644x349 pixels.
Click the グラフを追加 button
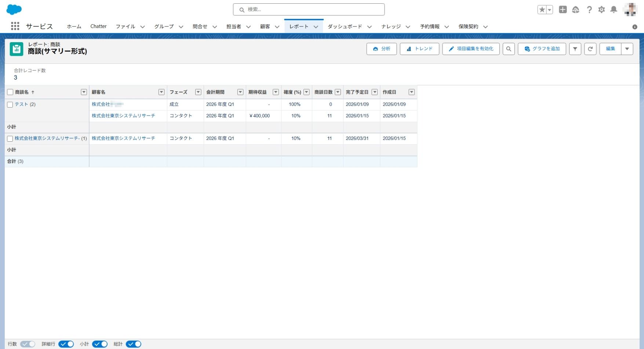542,49
